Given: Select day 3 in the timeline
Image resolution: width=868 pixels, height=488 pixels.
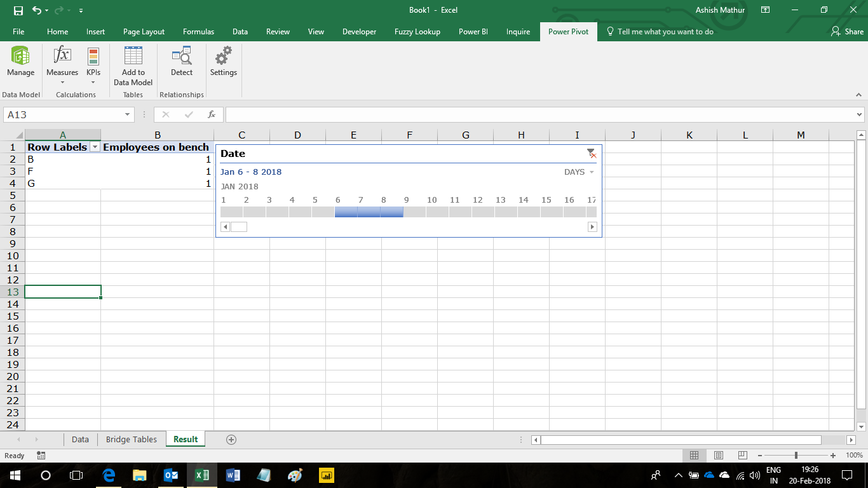Looking at the screenshot, I should [x=277, y=212].
